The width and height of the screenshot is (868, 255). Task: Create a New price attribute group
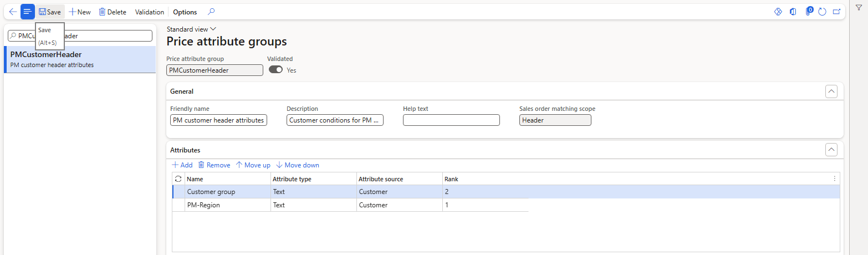click(x=80, y=12)
